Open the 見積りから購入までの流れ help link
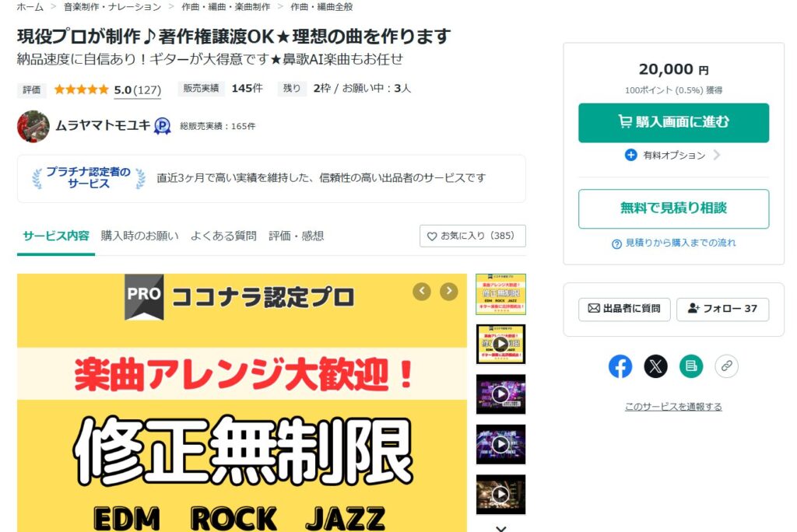Image resolution: width=797 pixels, height=532 pixels. coord(674,243)
